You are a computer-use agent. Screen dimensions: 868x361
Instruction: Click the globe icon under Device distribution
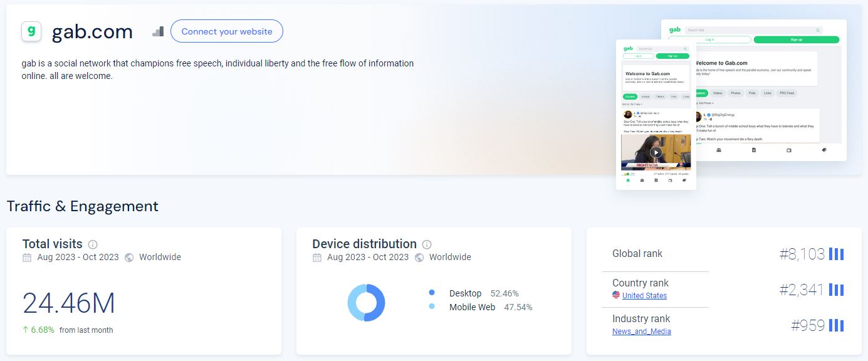pyautogui.click(x=419, y=258)
